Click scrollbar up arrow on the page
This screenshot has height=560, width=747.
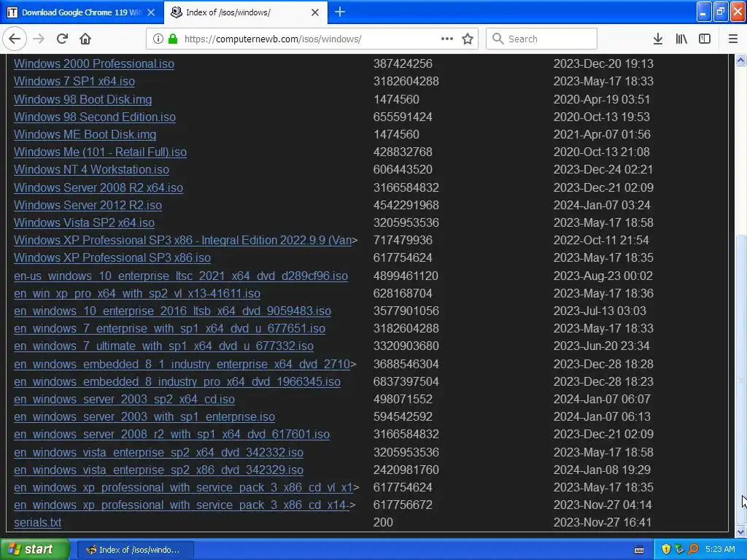(740, 60)
